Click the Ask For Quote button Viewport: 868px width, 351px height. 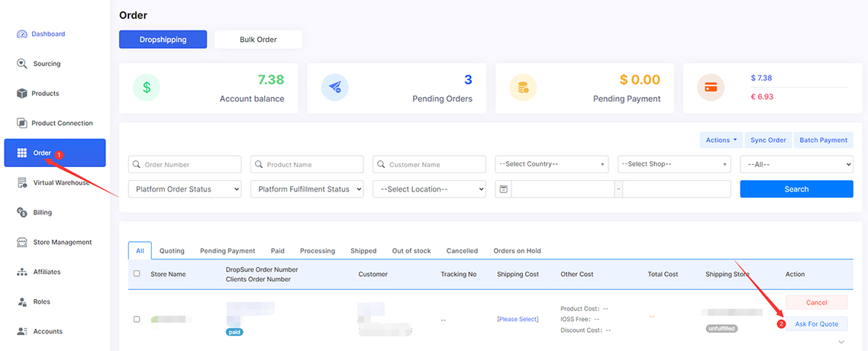tap(816, 324)
